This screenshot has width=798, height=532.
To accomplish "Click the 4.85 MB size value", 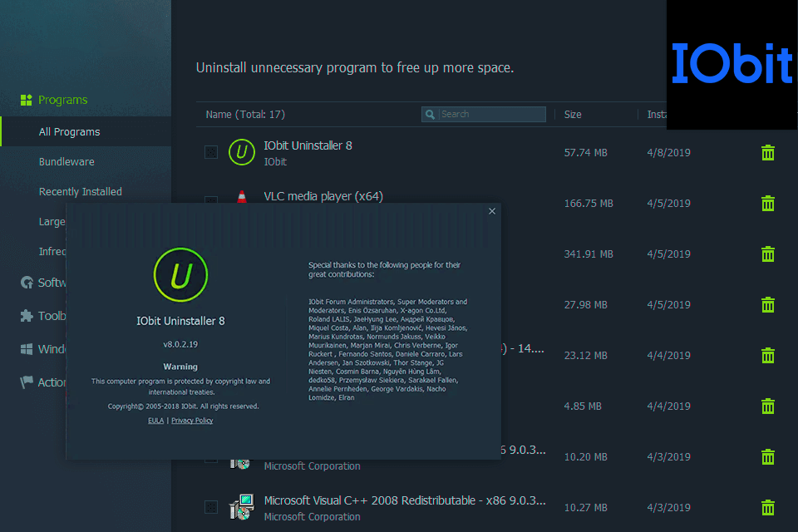I will coord(582,406).
